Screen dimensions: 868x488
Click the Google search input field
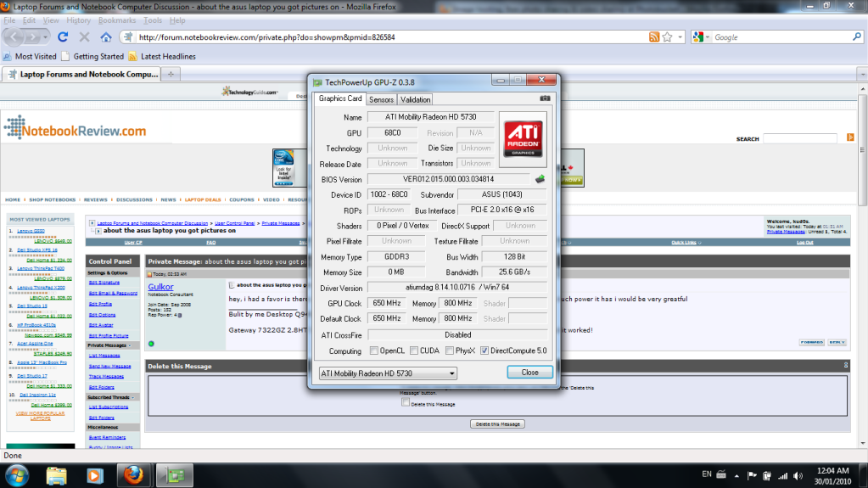pyautogui.click(x=781, y=37)
